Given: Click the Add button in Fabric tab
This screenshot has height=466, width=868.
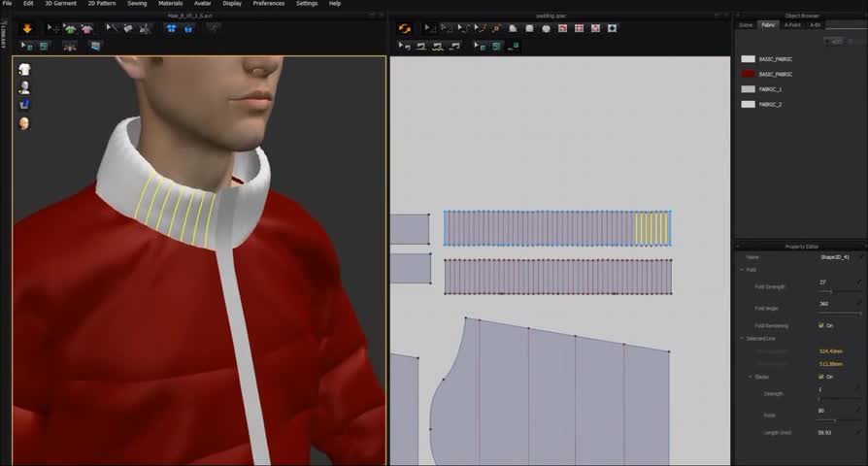Looking at the screenshot, I should click(835, 42).
